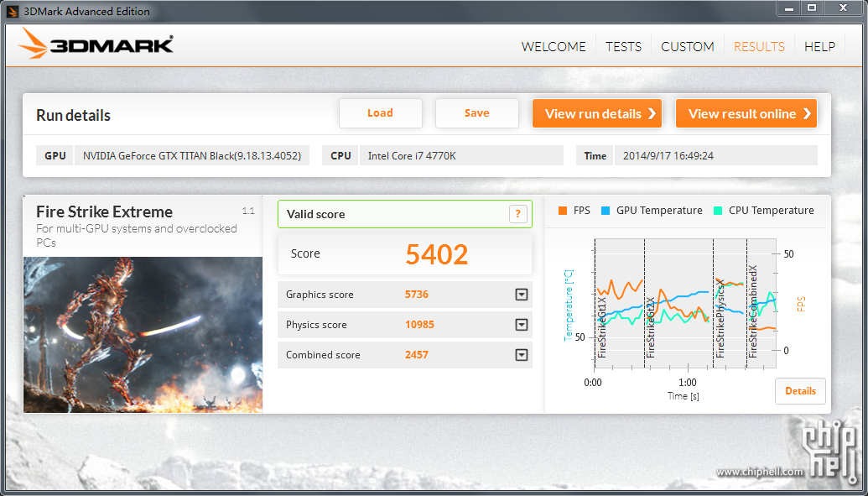
Task: Click the Combined score value 2457
Action: pyautogui.click(x=417, y=355)
